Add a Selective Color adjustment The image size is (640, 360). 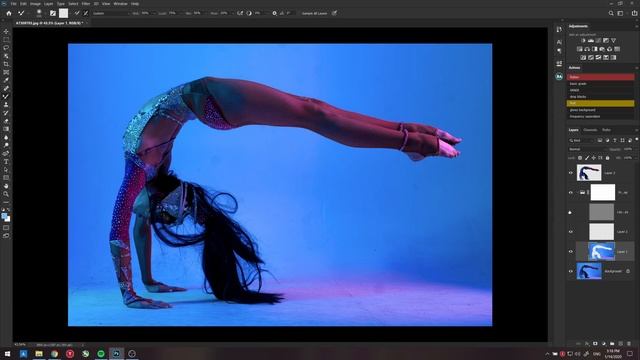(x=606, y=58)
